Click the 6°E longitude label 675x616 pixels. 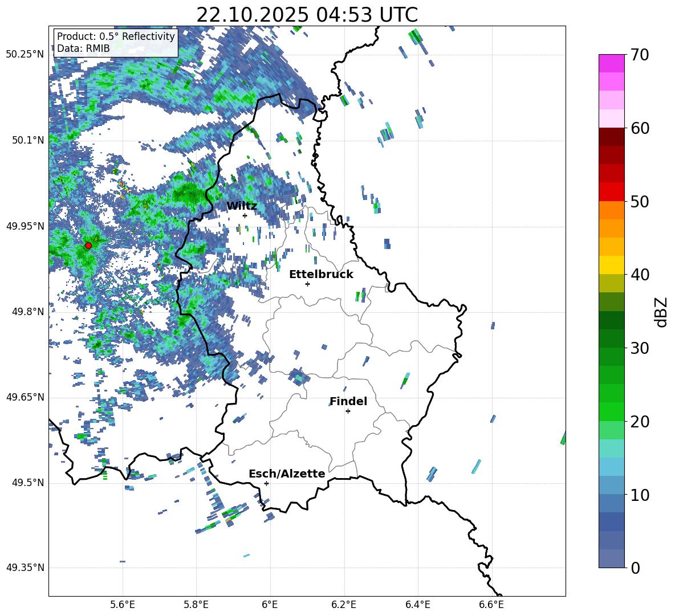tap(270, 605)
